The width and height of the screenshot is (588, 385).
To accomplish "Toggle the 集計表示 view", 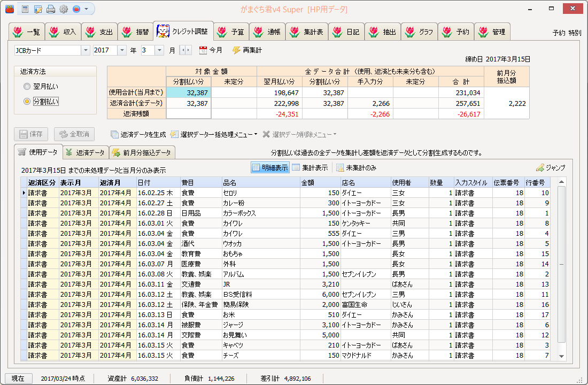I will tap(310, 168).
